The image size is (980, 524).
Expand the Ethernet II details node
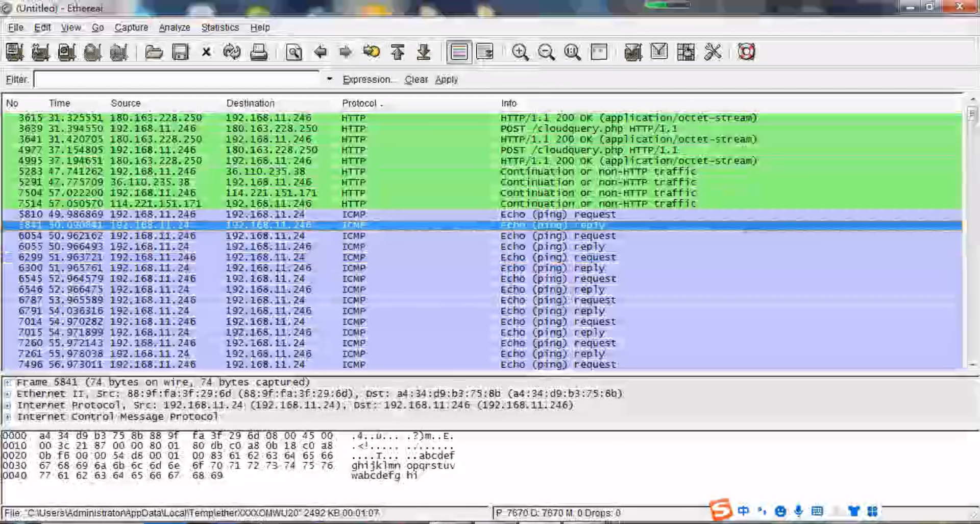pyautogui.click(x=8, y=394)
